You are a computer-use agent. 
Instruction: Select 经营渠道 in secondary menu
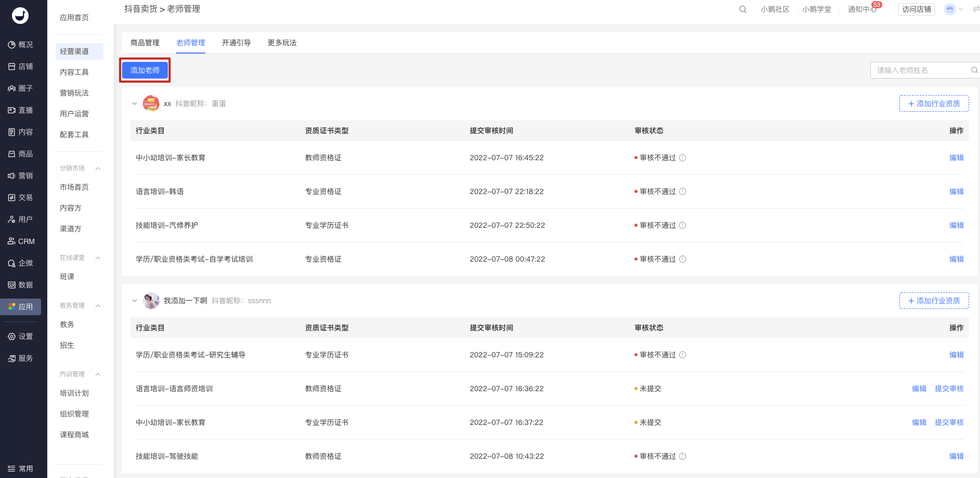[x=79, y=51]
